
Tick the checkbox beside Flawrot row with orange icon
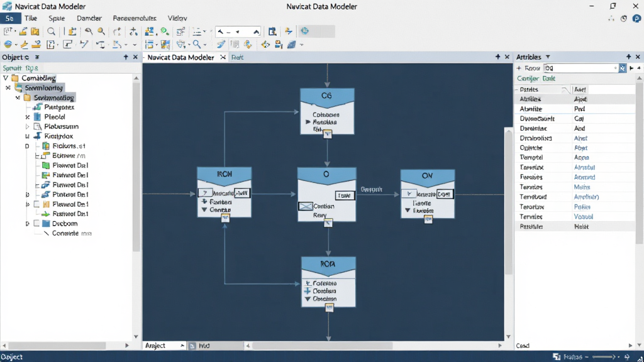(37, 204)
